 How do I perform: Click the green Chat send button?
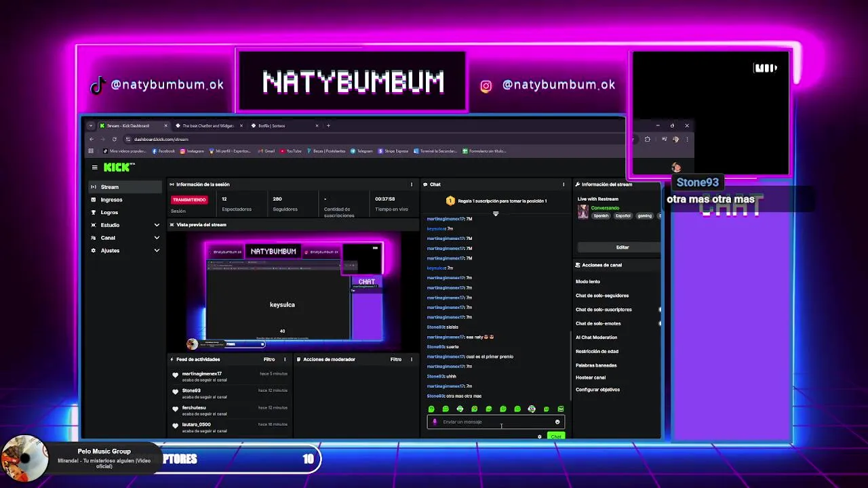556,436
